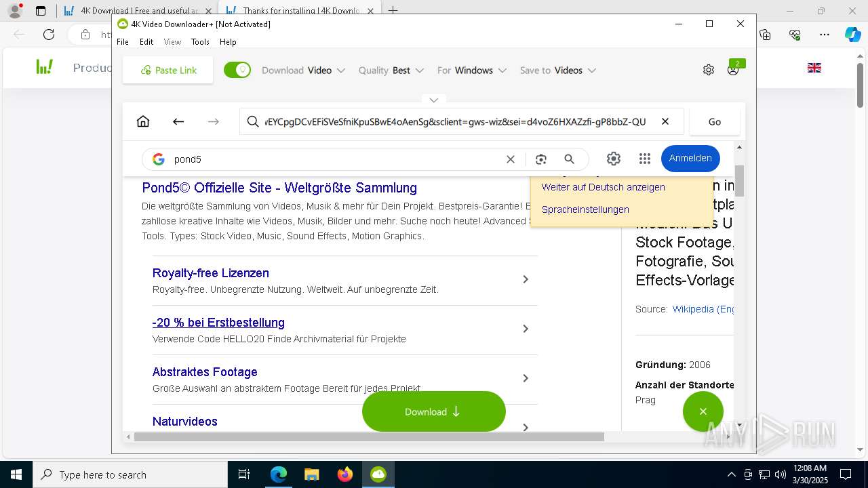Click the Google search magnifier icon
Screen dimensions: 868x488
[x=570, y=159]
